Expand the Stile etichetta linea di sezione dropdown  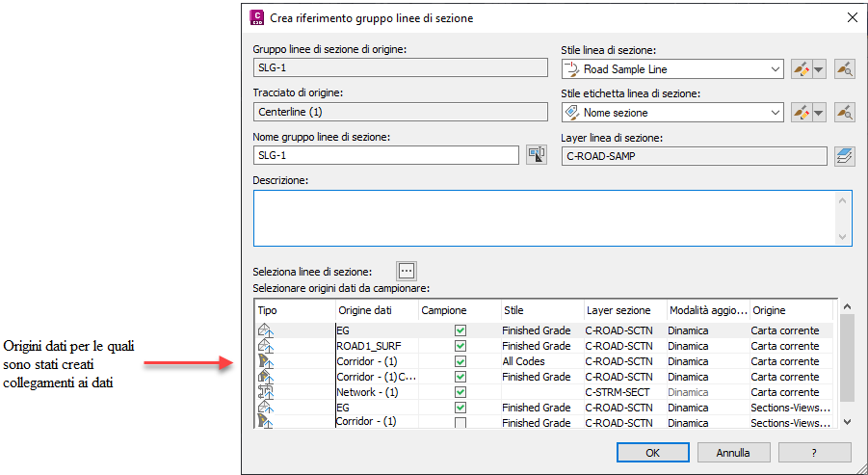(x=776, y=113)
